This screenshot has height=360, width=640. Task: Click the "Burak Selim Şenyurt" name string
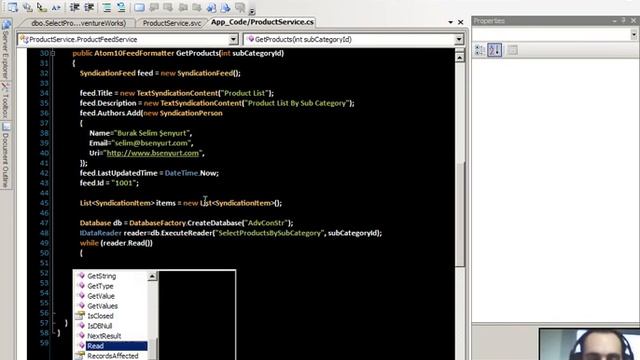(153, 133)
